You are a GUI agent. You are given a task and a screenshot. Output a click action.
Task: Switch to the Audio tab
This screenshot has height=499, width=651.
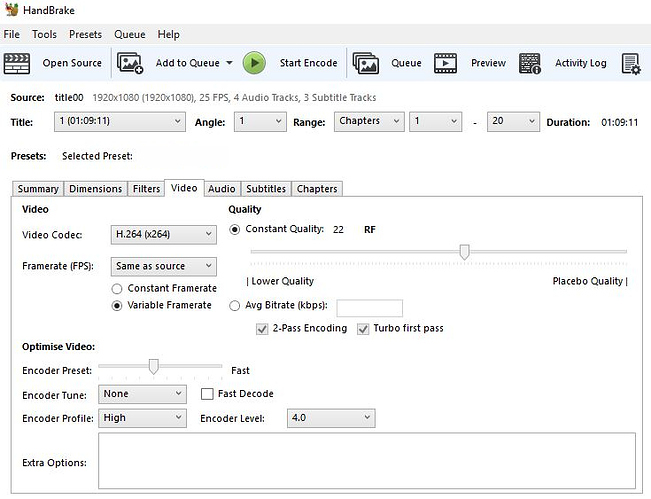[x=222, y=189]
